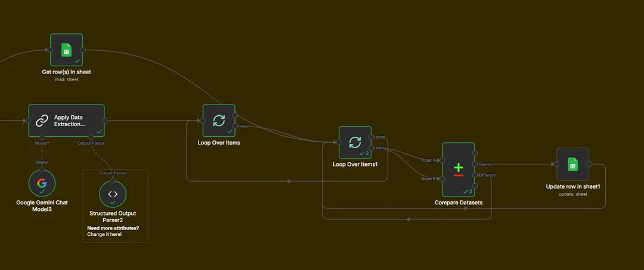Screen dimensions: 644x270
Task: Click the 'Input A' connector on Compare Datasets
Action: point(442,160)
